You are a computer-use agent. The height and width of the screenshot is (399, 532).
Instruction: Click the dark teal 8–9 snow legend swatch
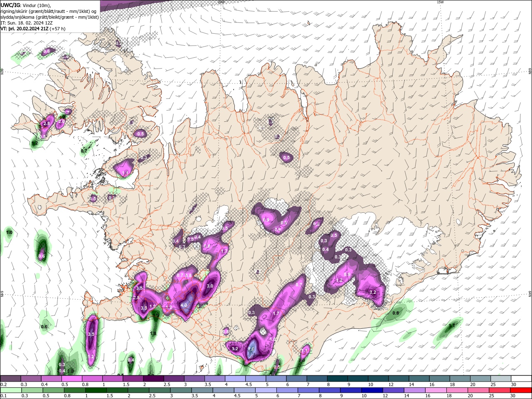point(337,379)
